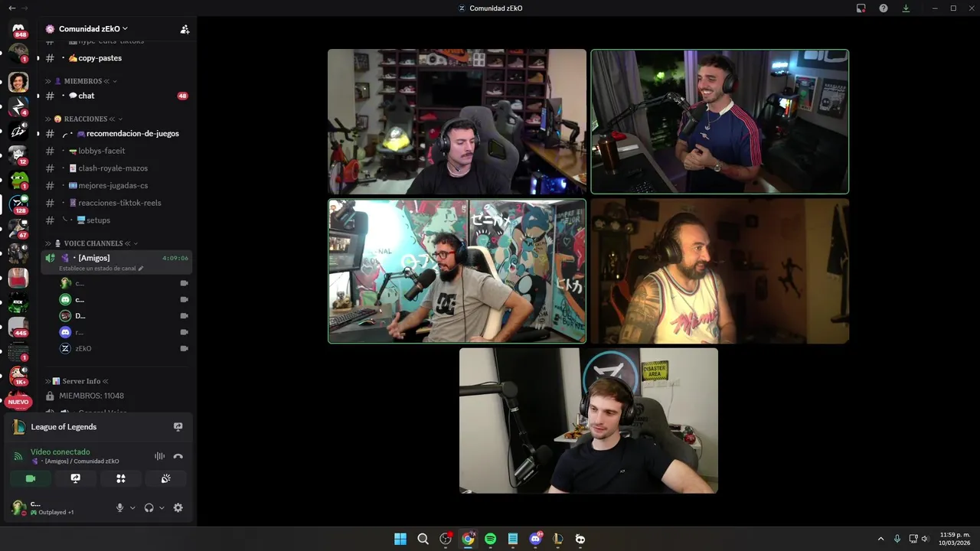Open noise suppression waveform icon

point(159,456)
